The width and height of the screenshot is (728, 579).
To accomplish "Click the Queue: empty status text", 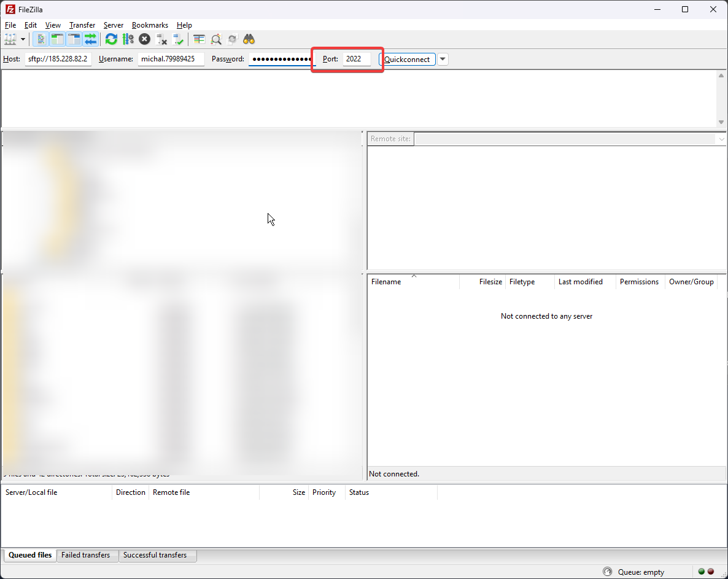I will click(x=641, y=572).
